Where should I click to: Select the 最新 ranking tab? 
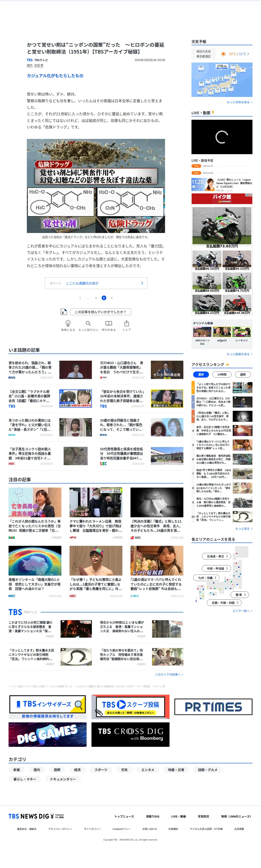point(201,374)
